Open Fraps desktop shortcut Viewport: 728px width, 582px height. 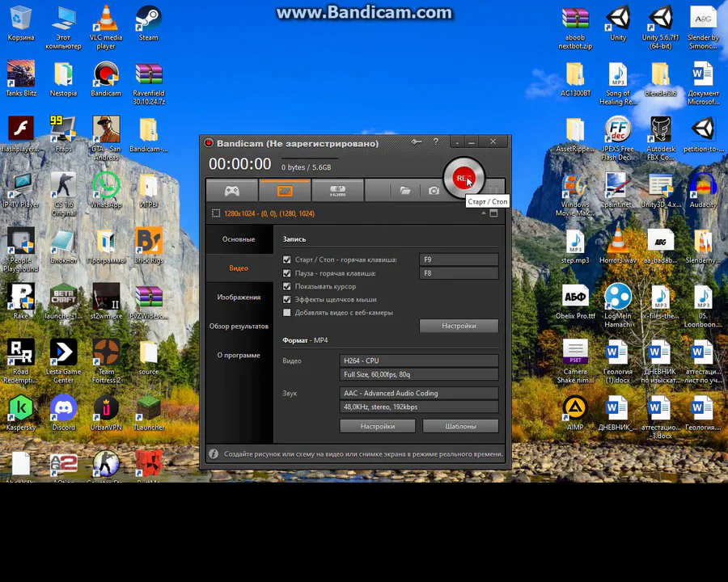pyautogui.click(x=63, y=135)
